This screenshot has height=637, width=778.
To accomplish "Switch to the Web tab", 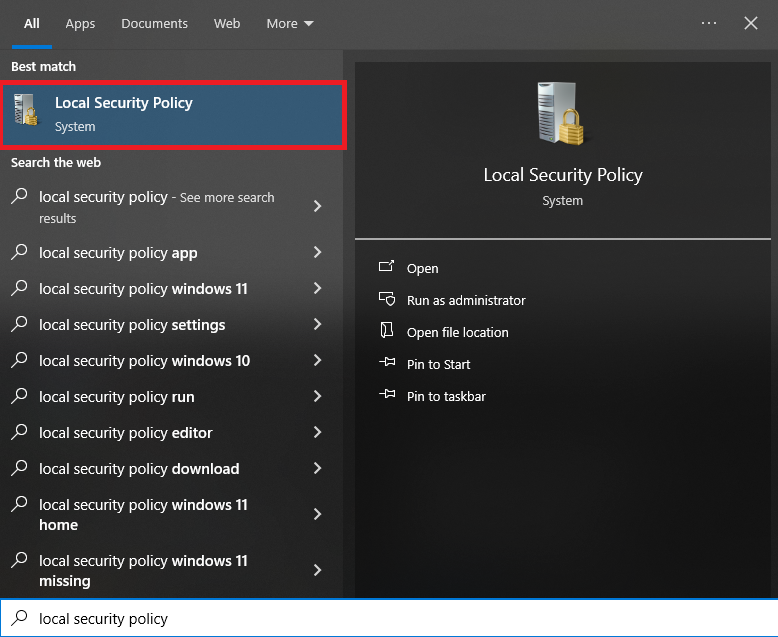I will click(227, 23).
